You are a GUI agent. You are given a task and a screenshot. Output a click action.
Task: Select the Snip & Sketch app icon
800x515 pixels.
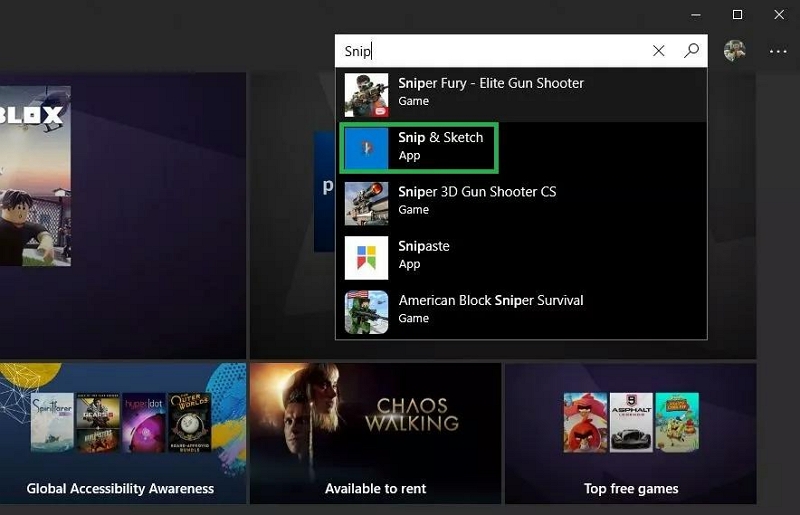click(366, 149)
